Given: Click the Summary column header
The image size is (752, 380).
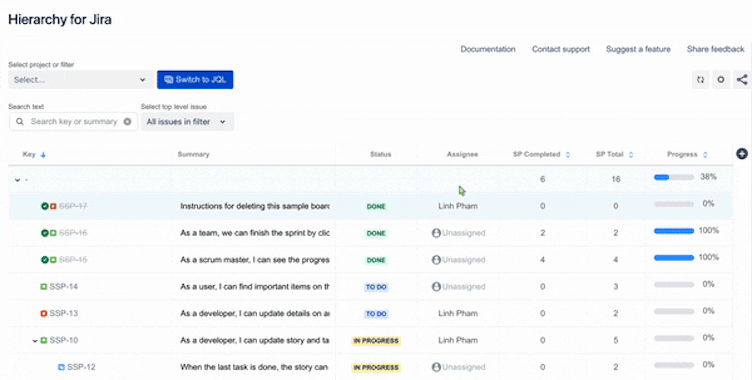Looking at the screenshot, I should pyautogui.click(x=193, y=154).
